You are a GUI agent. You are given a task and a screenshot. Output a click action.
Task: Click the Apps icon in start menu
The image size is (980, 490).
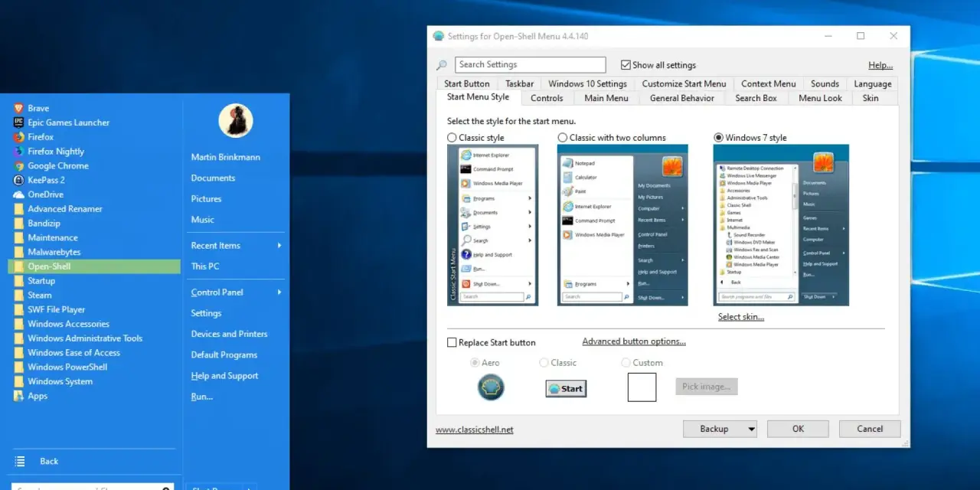[19, 396]
